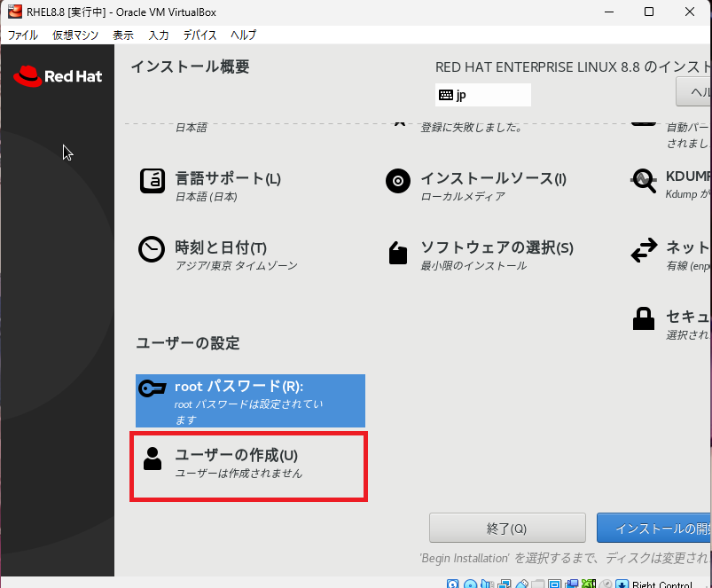
Task: Click the ユーザーは作成されません text
Action: pos(239,473)
